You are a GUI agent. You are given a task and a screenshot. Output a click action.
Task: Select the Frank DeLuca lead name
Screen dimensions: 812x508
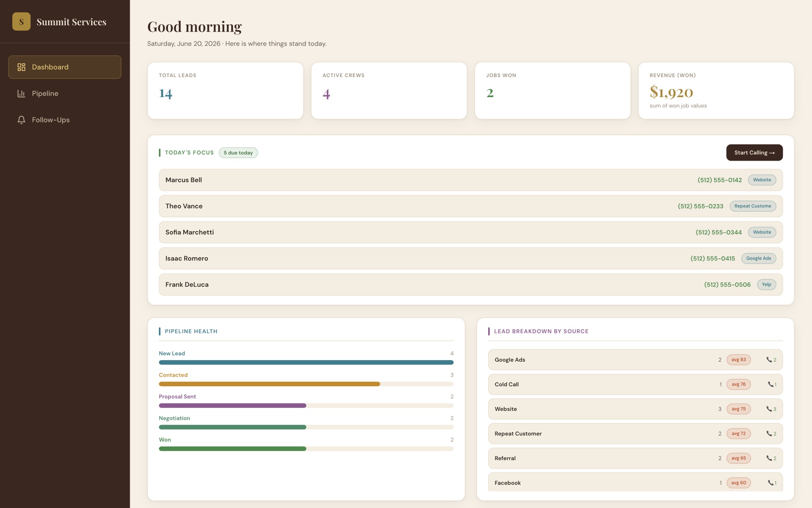(x=187, y=284)
